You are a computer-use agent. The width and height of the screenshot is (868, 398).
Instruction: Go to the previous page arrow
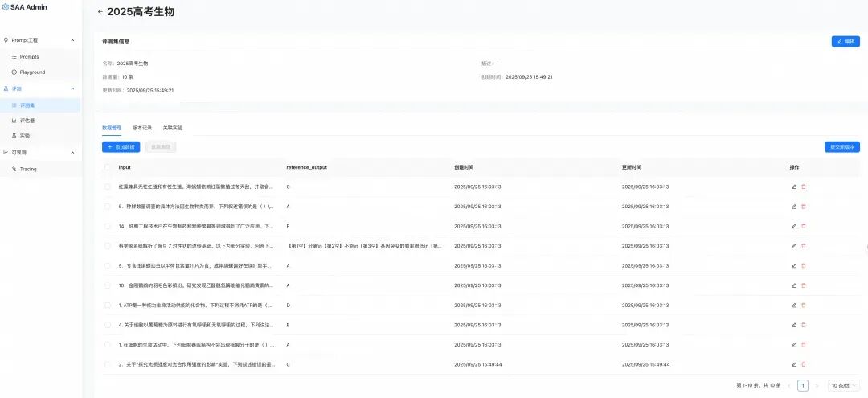(x=789, y=385)
